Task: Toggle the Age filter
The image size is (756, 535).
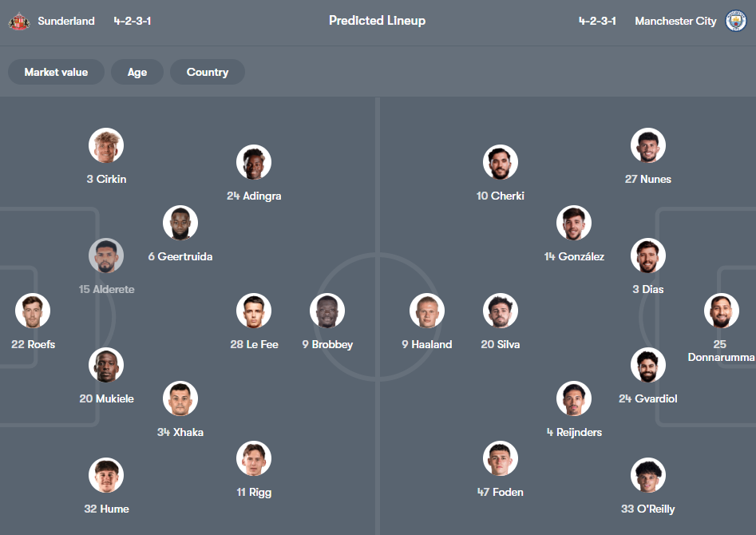Action: coord(137,72)
